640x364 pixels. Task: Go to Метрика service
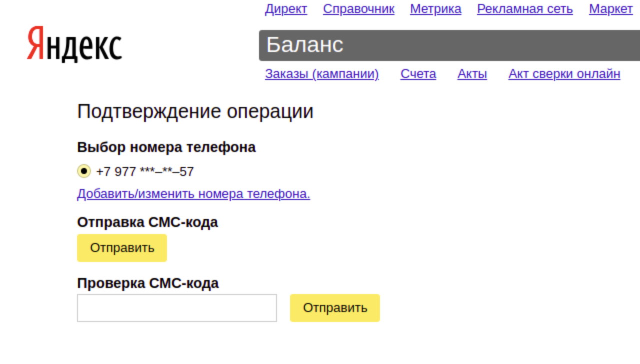435,9
